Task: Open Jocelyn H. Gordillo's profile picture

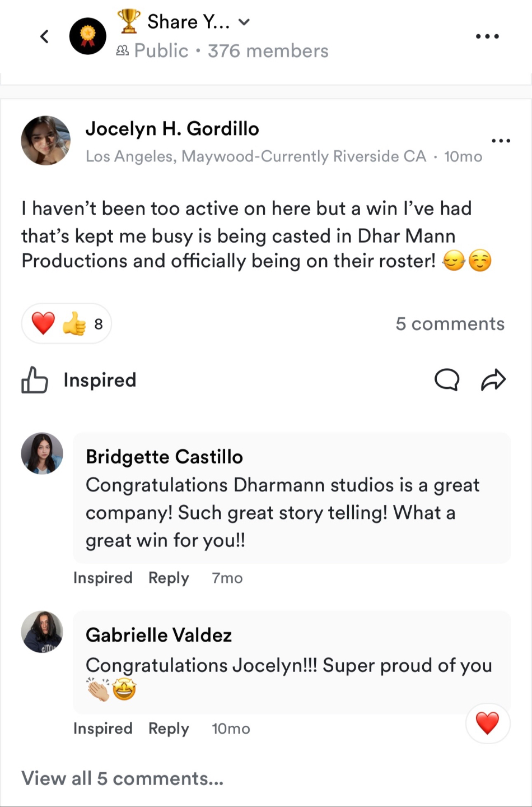Action: [x=46, y=141]
